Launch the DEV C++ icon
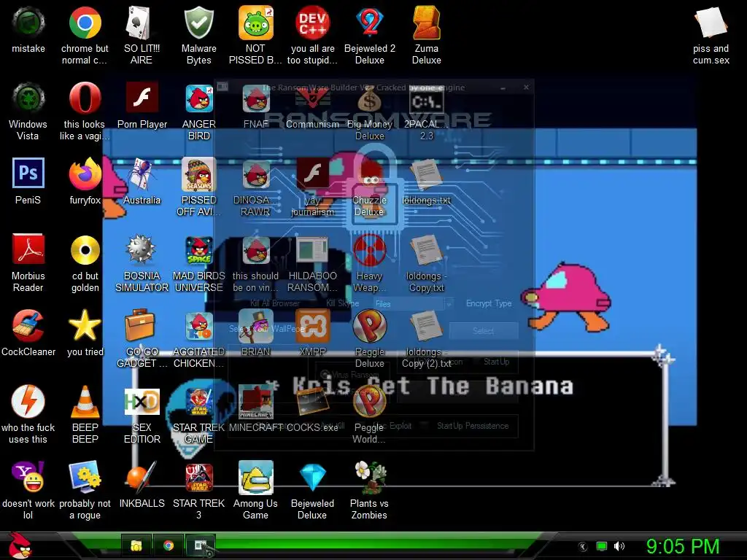The height and width of the screenshot is (560, 747). 312,23
